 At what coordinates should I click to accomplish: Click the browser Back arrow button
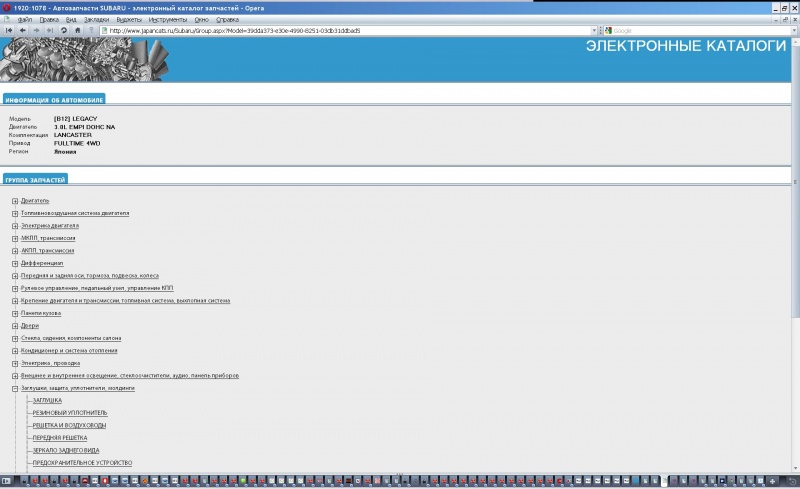pos(22,30)
